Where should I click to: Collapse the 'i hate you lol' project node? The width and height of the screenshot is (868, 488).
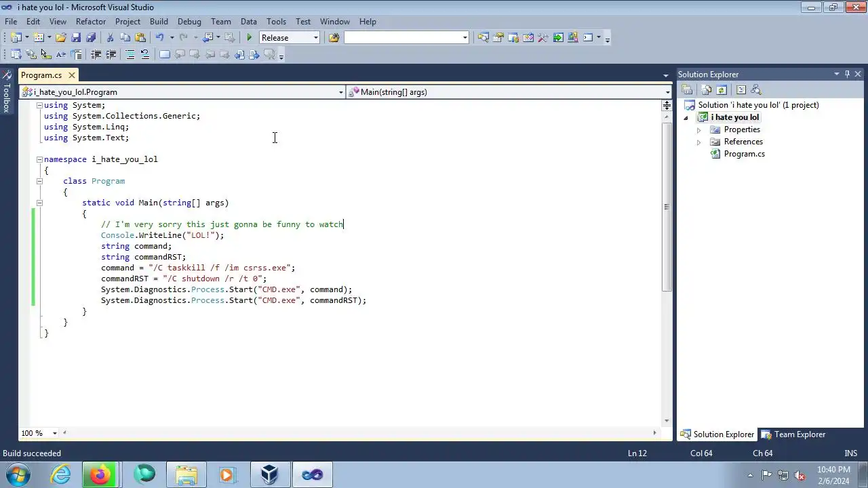tap(686, 118)
